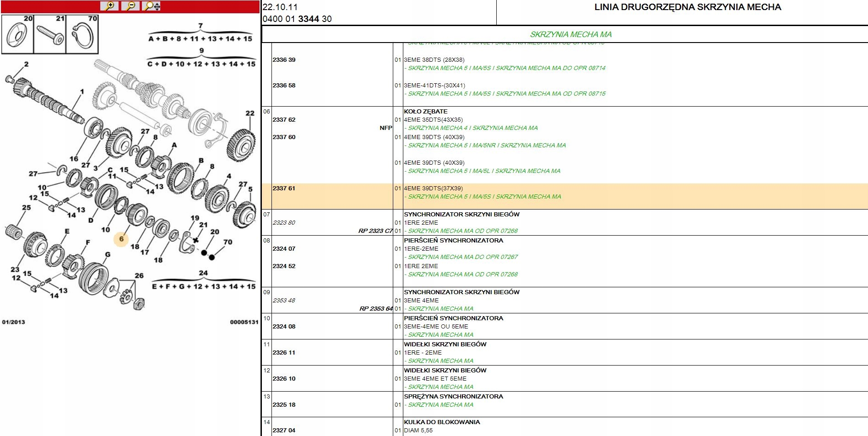Click part number 2325 18
868x436 pixels.
(284, 404)
